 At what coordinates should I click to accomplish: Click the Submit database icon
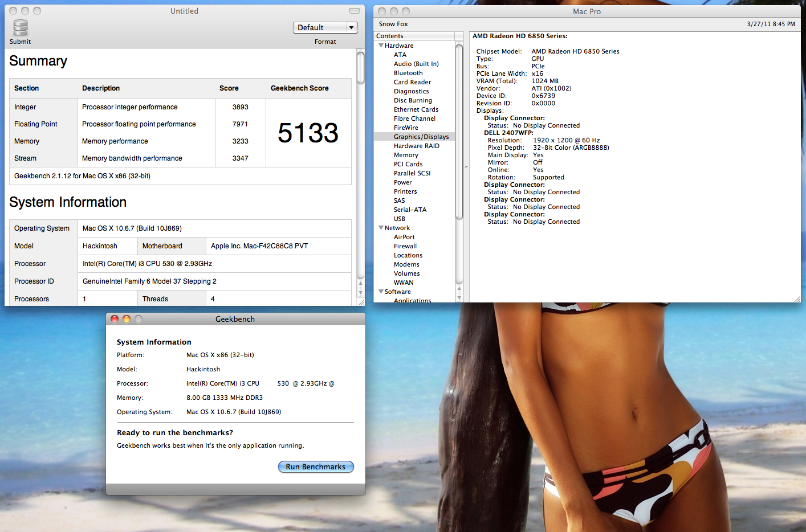coord(21,27)
